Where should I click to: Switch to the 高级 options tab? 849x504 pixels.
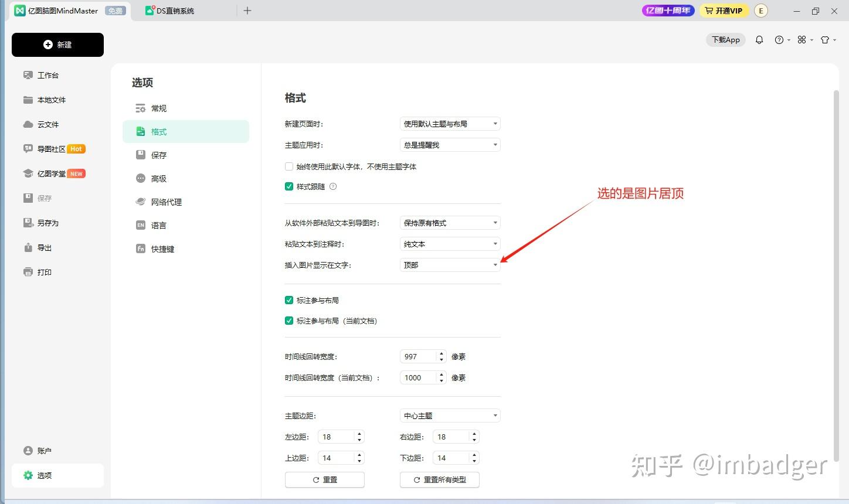coord(186,179)
